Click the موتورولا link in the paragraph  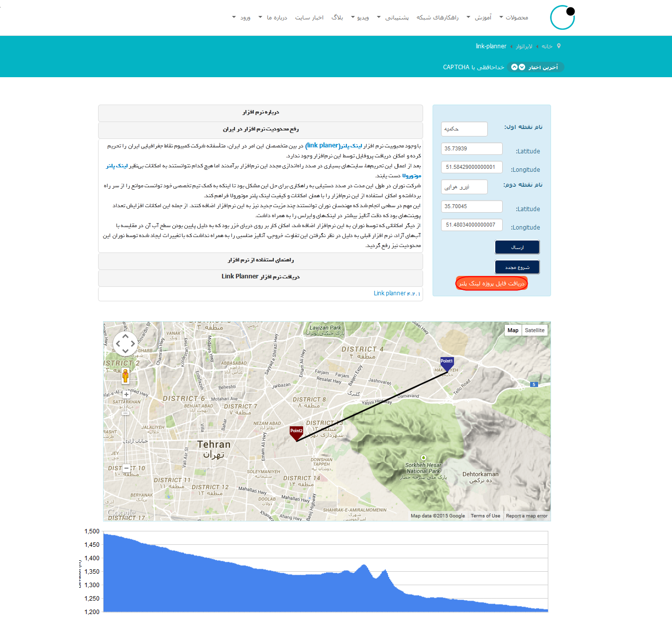[x=412, y=176]
